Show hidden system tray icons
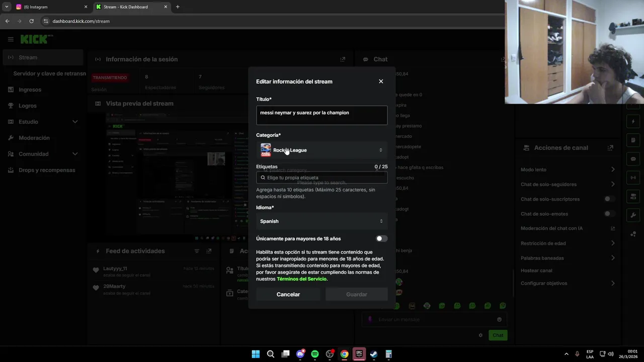This screenshot has height=362, width=644. click(x=566, y=354)
